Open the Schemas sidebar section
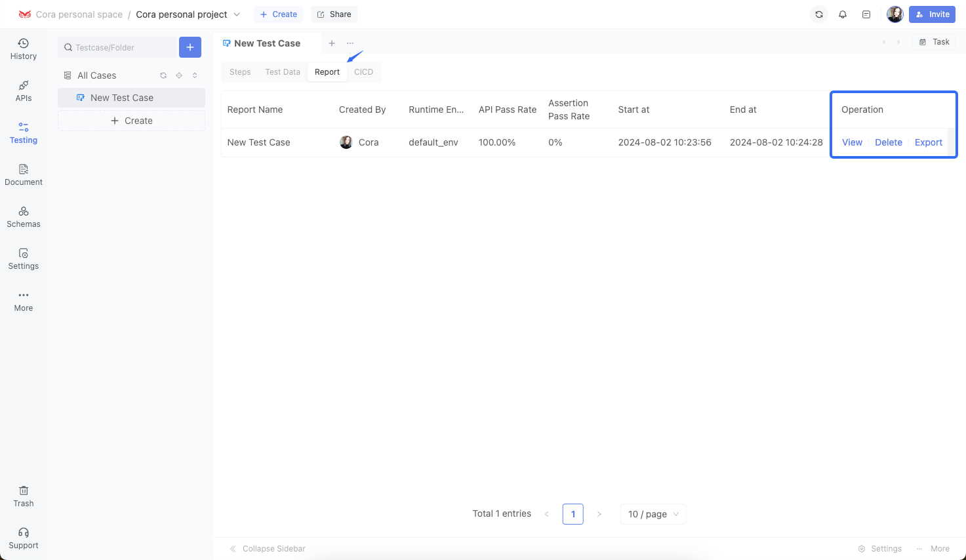Viewport: 966px width, 560px height. [x=24, y=217]
